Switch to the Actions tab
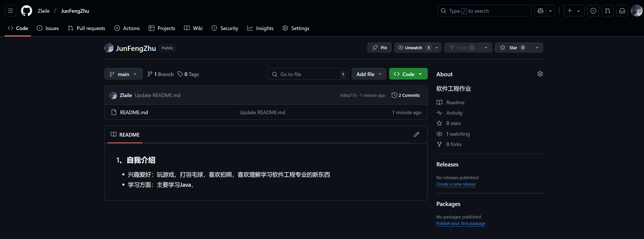The image size is (644, 239). point(127,28)
